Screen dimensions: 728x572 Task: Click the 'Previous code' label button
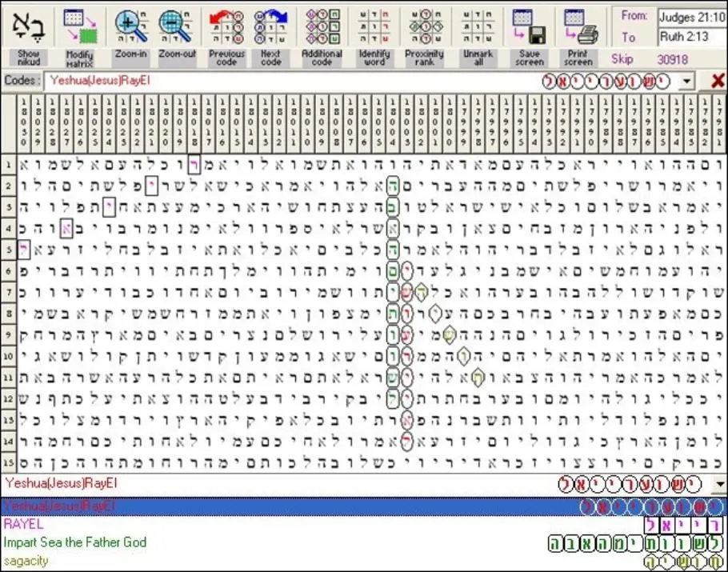(x=226, y=58)
